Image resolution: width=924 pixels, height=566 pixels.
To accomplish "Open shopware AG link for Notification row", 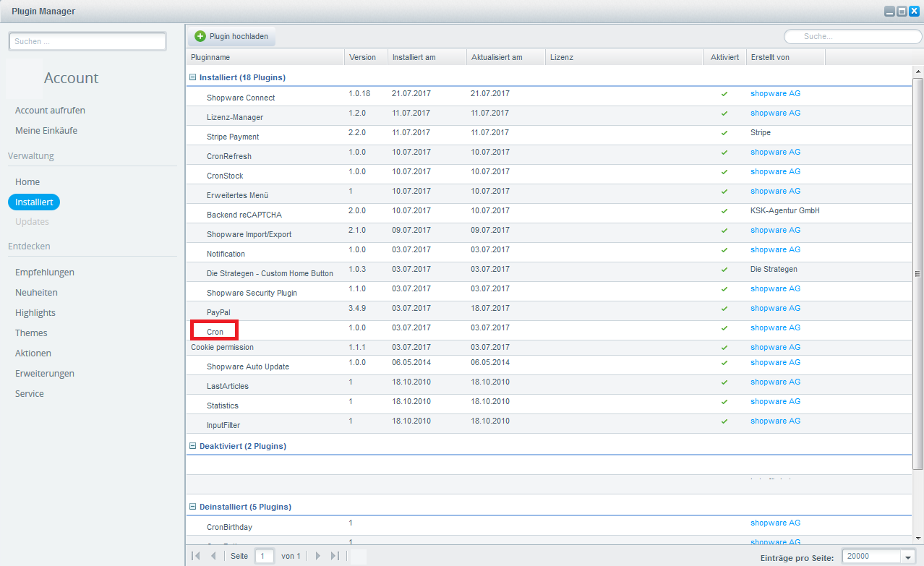I will pyautogui.click(x=775, y=250).
